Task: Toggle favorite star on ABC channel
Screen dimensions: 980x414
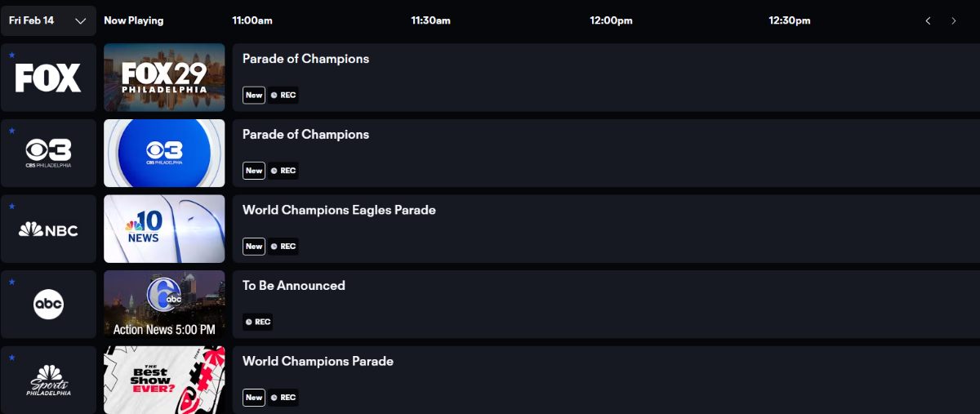Action: click(x=11, y=283)
